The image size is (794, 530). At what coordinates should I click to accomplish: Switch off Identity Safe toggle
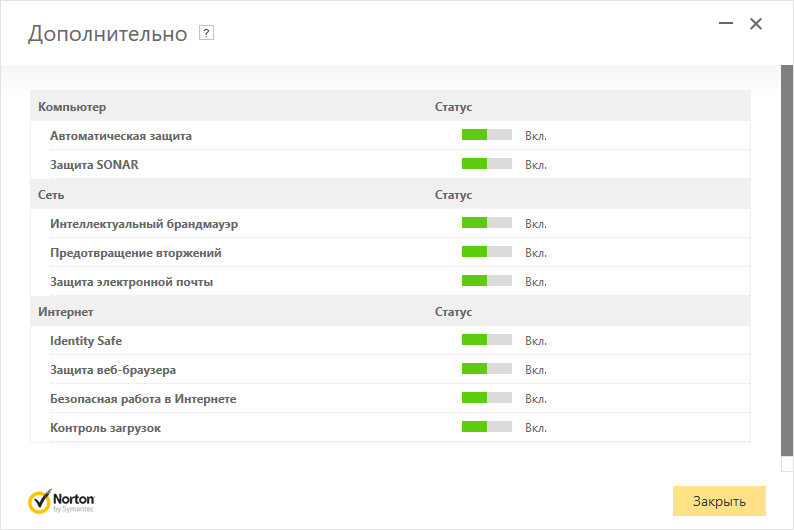[x=486, y=340]
